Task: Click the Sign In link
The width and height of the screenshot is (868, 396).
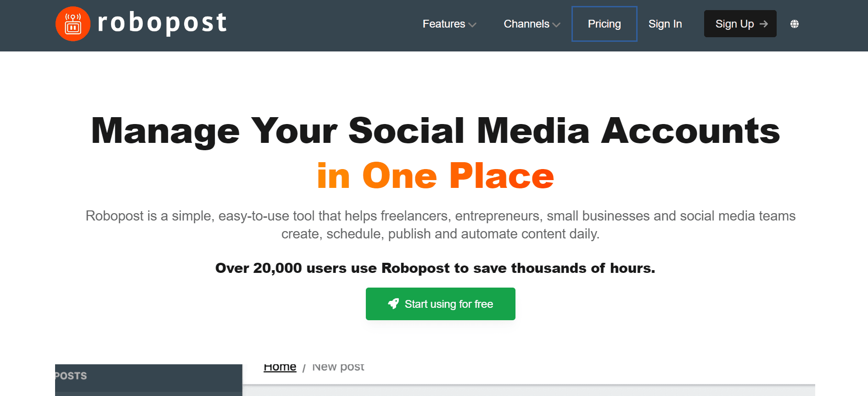Action: (665, 24)
